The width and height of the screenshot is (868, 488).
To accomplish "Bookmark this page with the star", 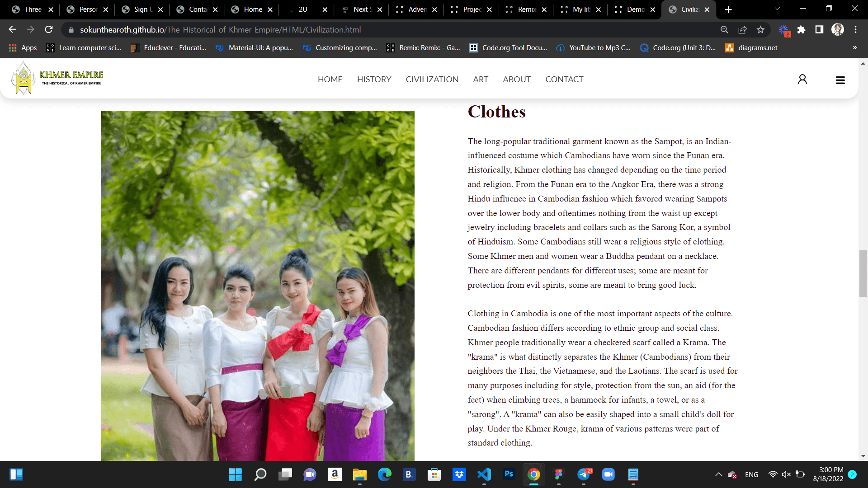I will coord(760,29).
